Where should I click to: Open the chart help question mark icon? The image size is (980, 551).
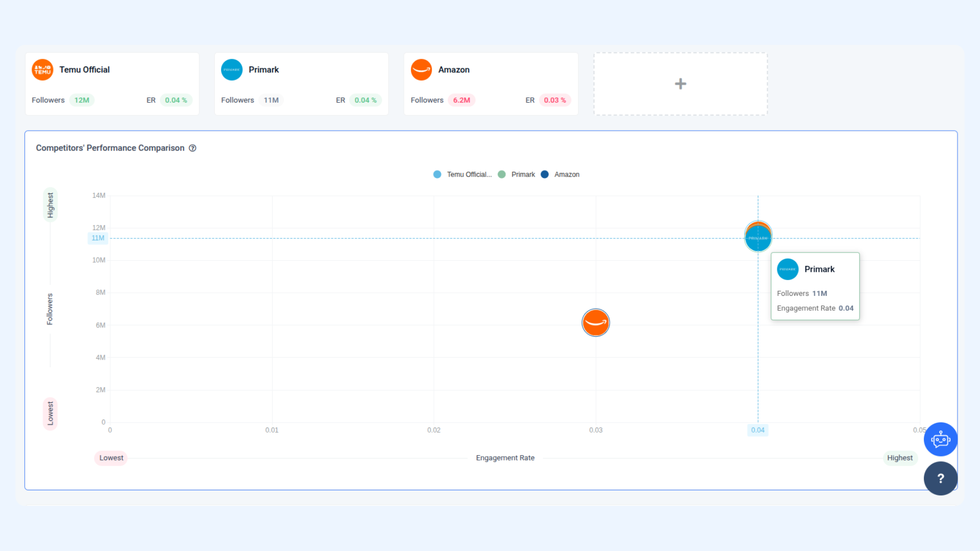tap(192, 148)
